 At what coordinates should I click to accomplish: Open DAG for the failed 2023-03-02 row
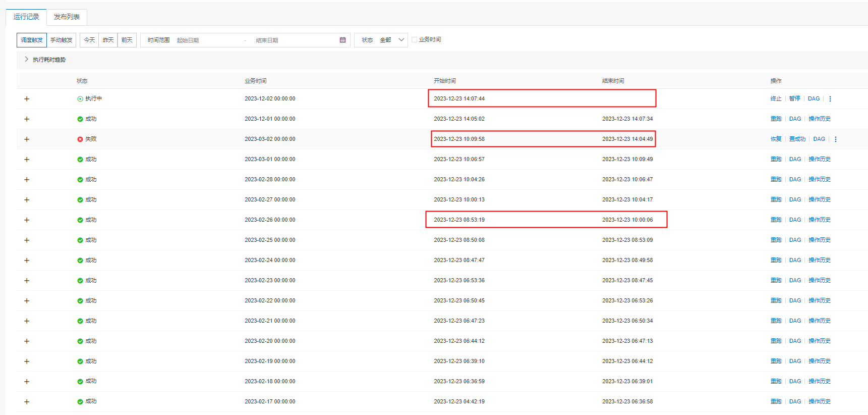819,139
